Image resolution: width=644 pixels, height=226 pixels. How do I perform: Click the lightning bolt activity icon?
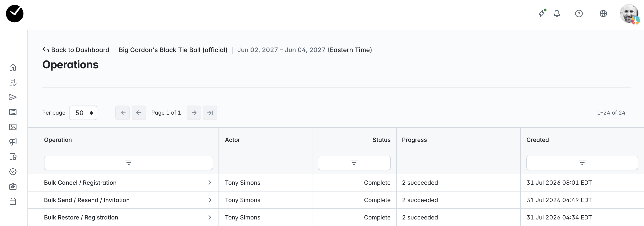(x=542, y=13)
